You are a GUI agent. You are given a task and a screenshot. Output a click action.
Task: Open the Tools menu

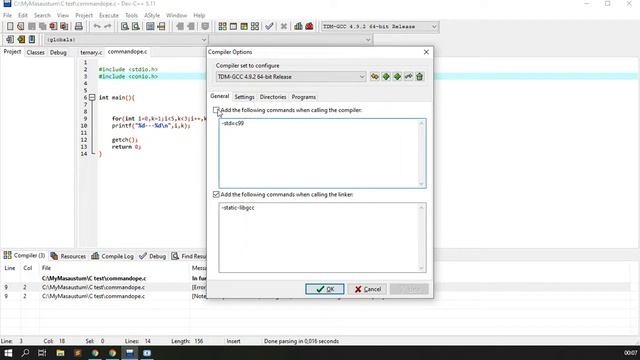point(131,15)
